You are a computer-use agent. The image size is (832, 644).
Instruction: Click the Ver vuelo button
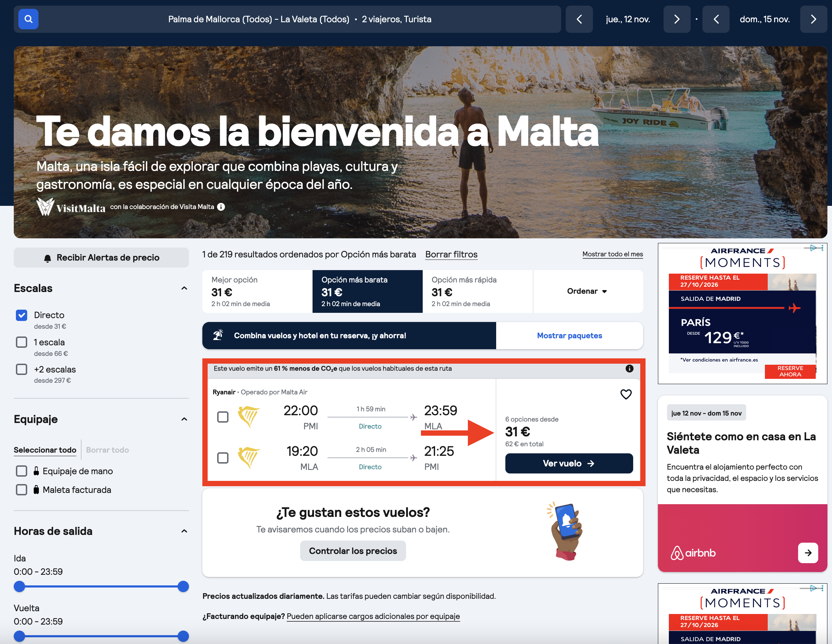tap(569, 464)
